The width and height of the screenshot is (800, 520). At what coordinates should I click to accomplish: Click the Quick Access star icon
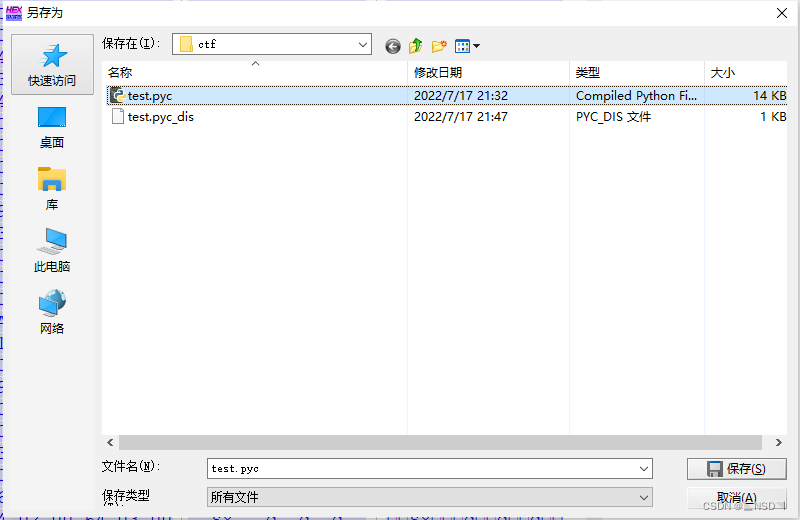(x=52, y=57)
